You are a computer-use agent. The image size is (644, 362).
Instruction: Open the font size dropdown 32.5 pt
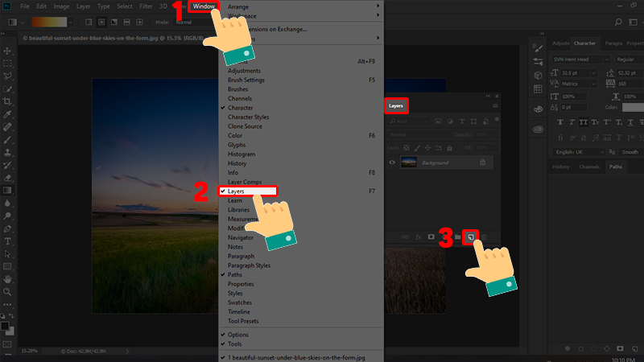593,73
